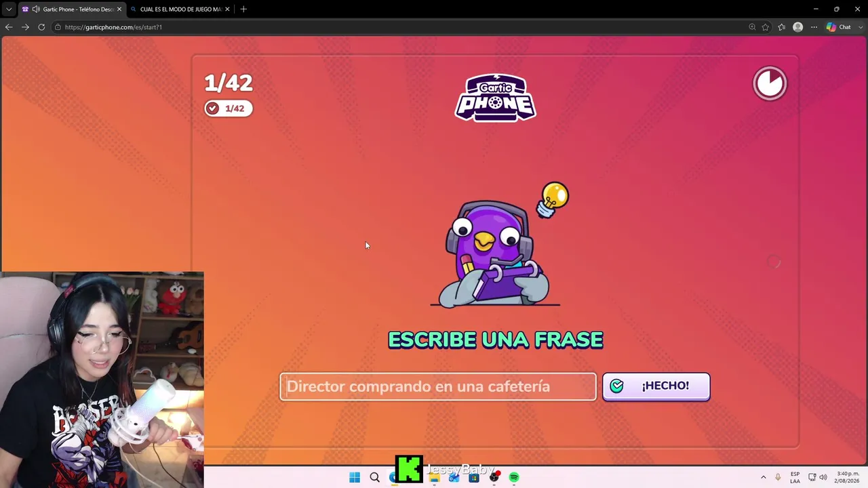Open network settings in system tray
868x488 pixels.
coord(812,477)
